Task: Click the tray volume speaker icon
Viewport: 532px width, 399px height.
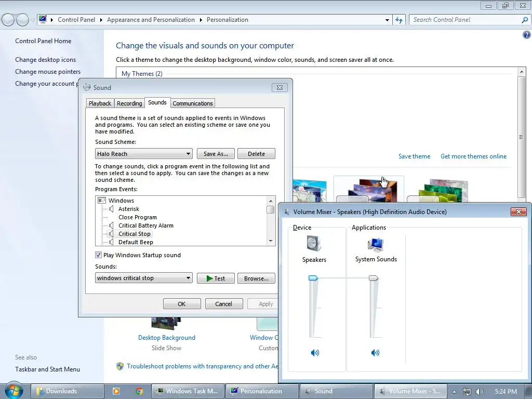Action: [479, 392]
